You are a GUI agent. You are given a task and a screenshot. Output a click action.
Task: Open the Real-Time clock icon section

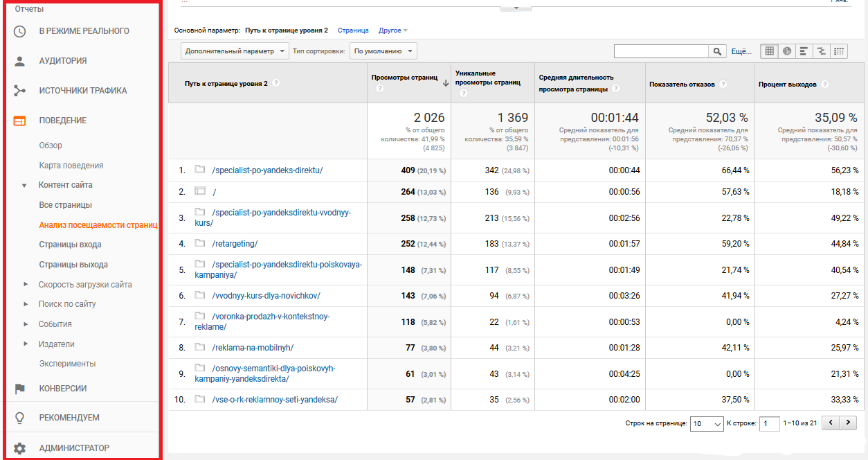[x=20, y=31]
